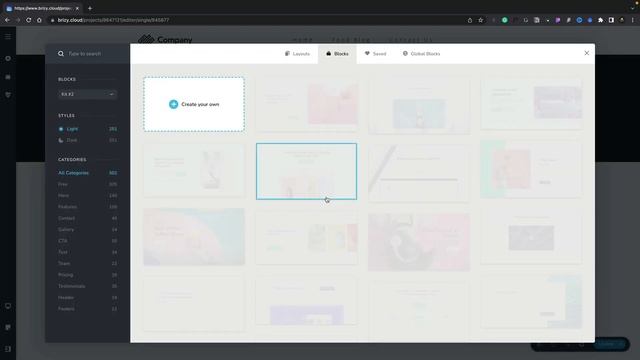Click the blue circular extension icon
Screen dimensions: 640x360
tap(579, 20)
